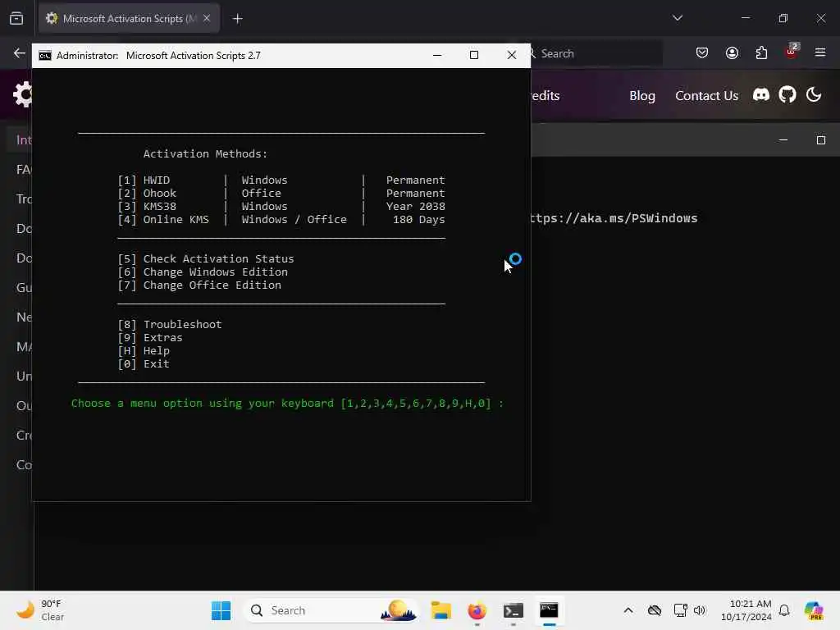This screenshot has width=840, height=630.
Task: Click the [6] Change Windows Edition line
Action: (203, 272)
